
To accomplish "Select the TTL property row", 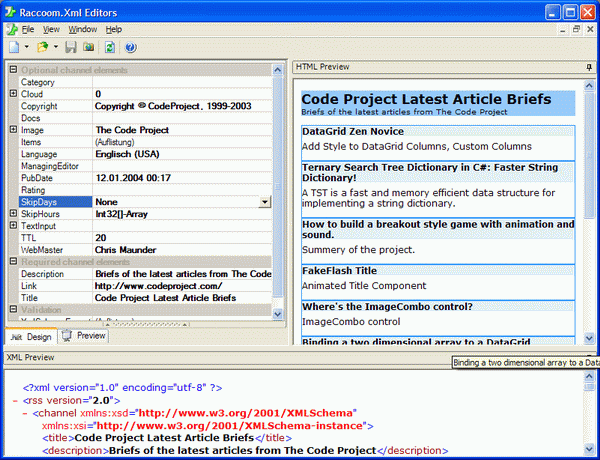I will click(x=145, y=238).
